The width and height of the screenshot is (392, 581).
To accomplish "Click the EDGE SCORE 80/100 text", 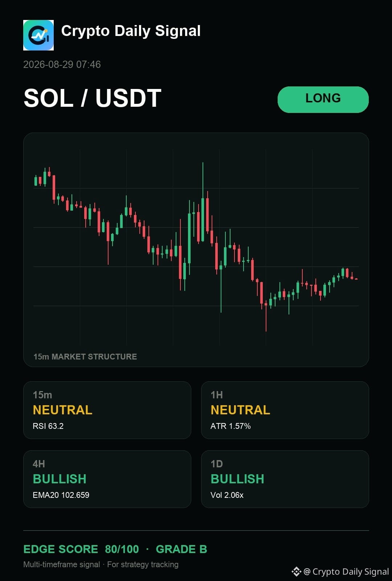I will (x=81, y=549).
